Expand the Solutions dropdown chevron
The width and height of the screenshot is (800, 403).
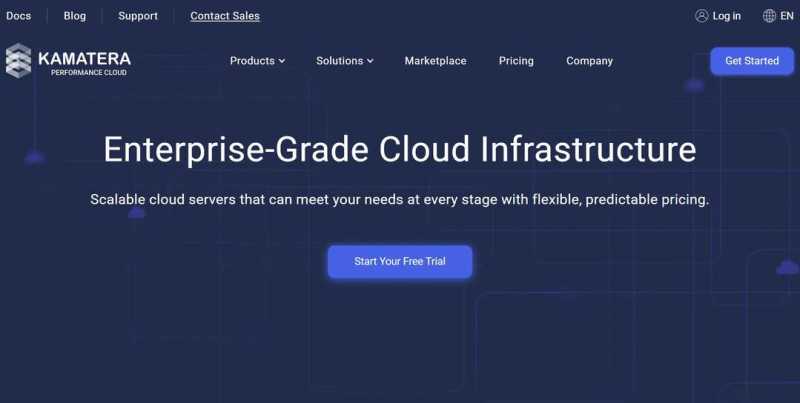coord(370,61)
